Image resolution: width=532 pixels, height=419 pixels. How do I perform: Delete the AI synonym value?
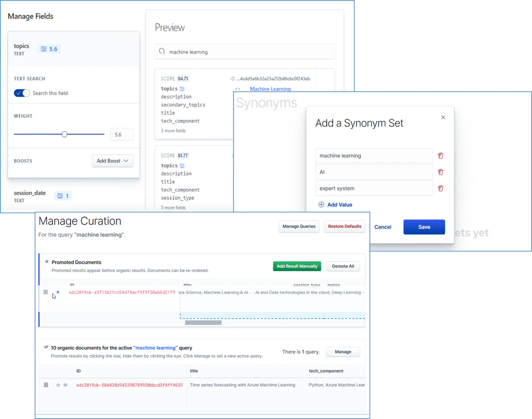tap(441, 172)
